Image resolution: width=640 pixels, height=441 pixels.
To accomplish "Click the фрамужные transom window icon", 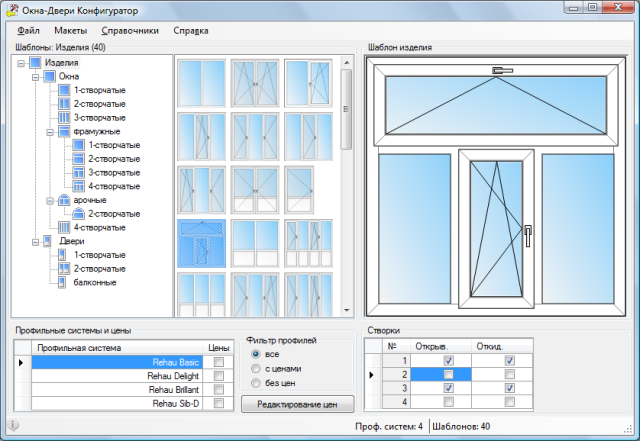I will tap(66, 131).
